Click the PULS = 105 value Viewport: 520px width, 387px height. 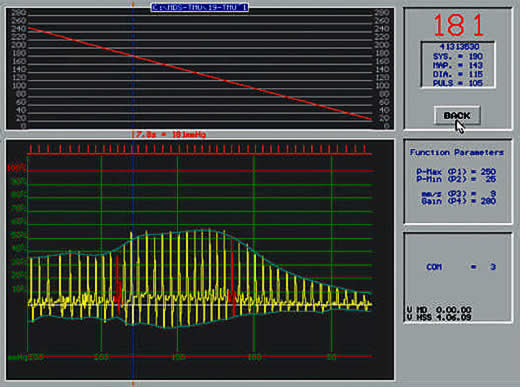point(458,83)
